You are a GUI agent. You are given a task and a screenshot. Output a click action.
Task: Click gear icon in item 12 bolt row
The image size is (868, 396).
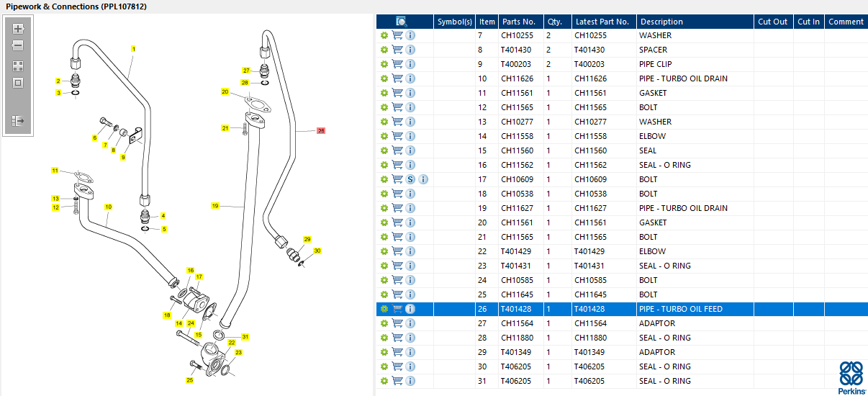pyautogui.click(x=384, y=107)
